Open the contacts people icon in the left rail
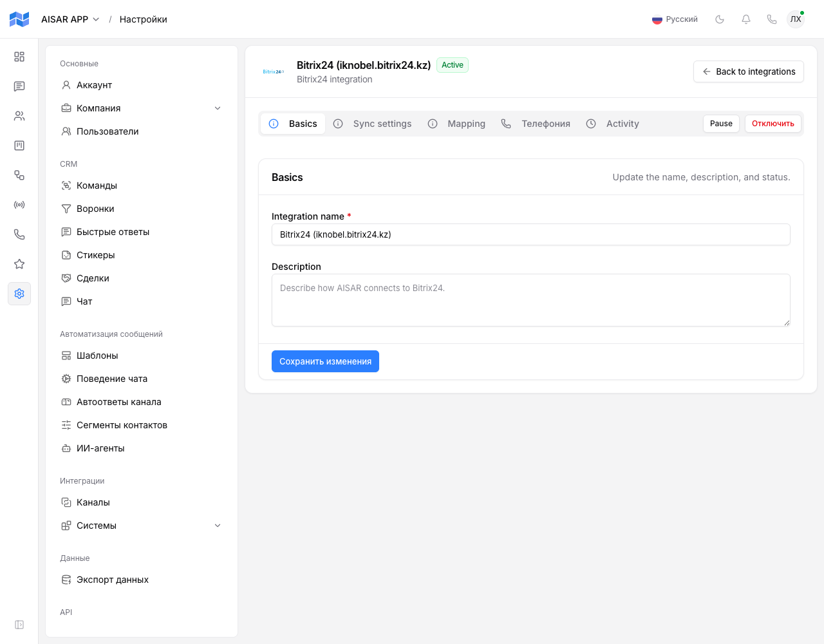The height and width of the screenshot is (644, 824). (x=19, y=116)
